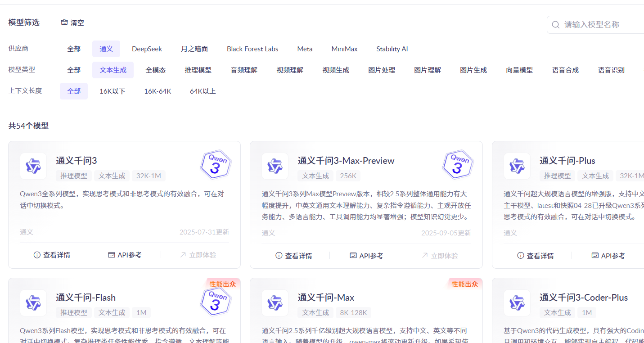Screen dimensions: 644x343
Task: Click the 通义千问3-Max-Preview model logo icon
Action: point(275,166)
